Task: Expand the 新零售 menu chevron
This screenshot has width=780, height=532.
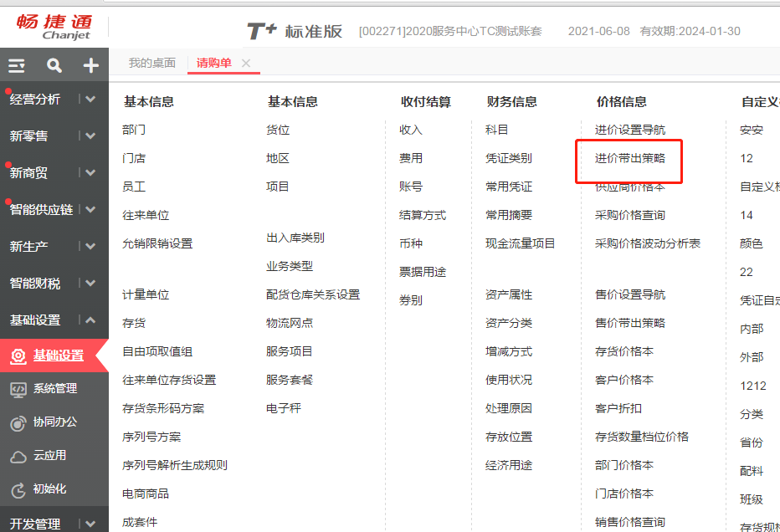Action: click(x=90, y=136)
